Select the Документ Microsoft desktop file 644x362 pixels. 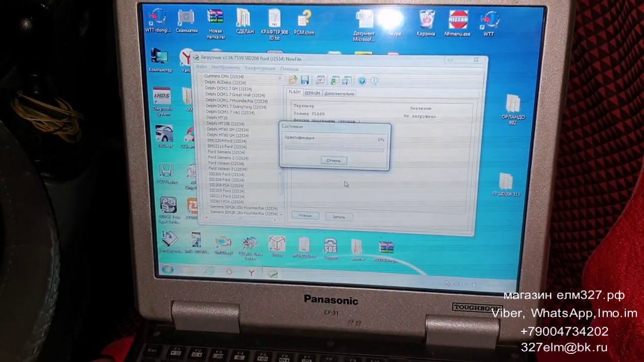point(364,26)
